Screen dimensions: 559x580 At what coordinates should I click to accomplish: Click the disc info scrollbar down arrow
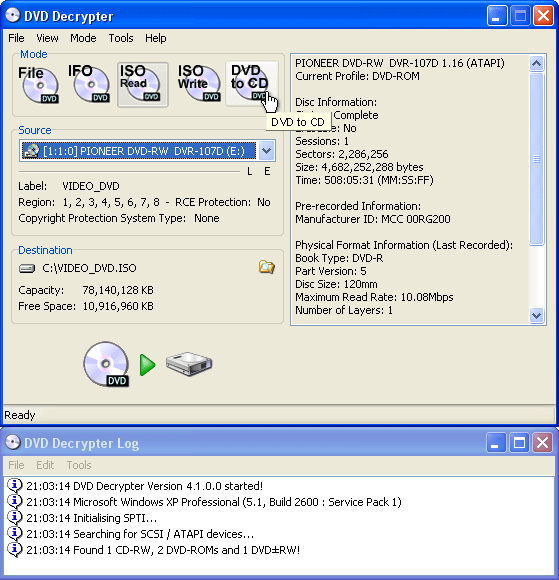(x=536, y=316)
